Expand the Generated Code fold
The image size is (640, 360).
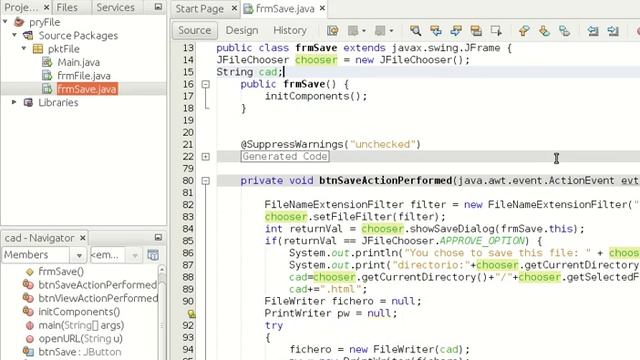click(206, 157)
